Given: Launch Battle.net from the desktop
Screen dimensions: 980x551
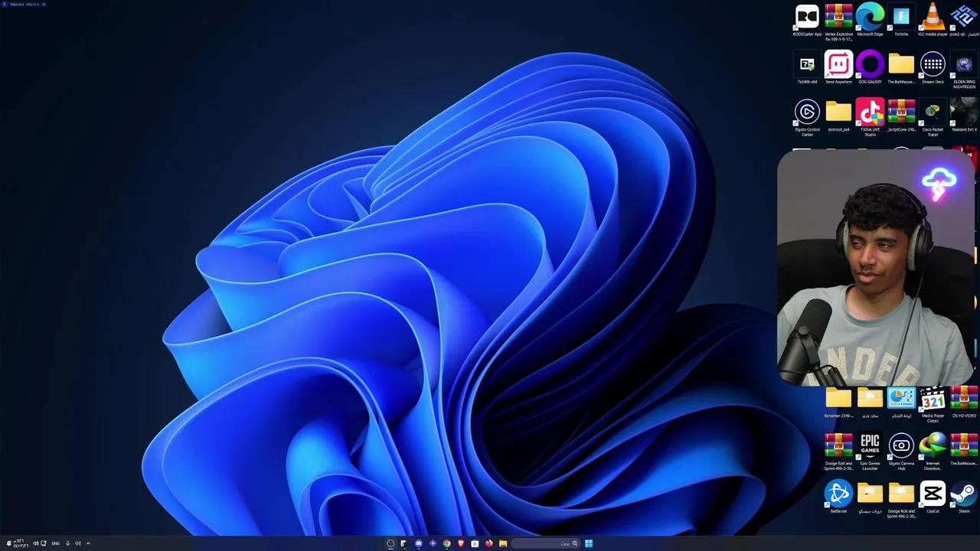Looking at the screenshot, I should [838, 497].
